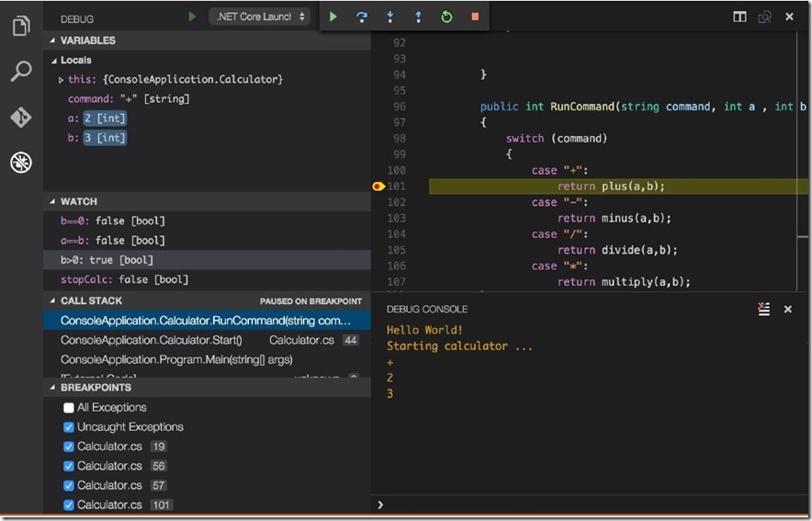Click the 'switch (command)' code line
The image size is (812, 521).
tap(556, 139)
